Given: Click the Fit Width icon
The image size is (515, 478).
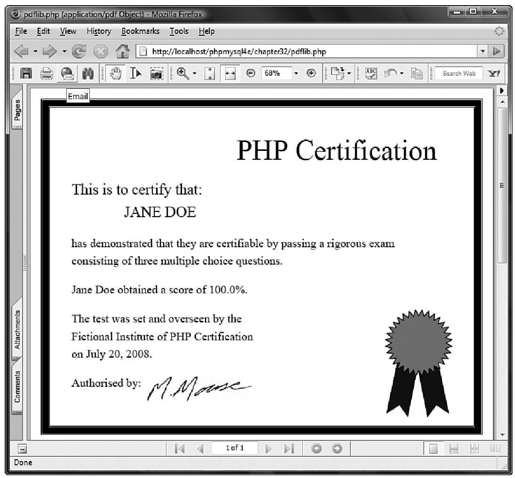Looking at the screenshot, I should tap(230, 73).
